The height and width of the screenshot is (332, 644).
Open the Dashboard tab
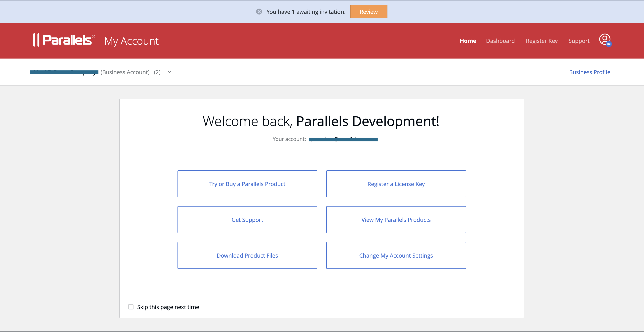click(x=500, y=41)
